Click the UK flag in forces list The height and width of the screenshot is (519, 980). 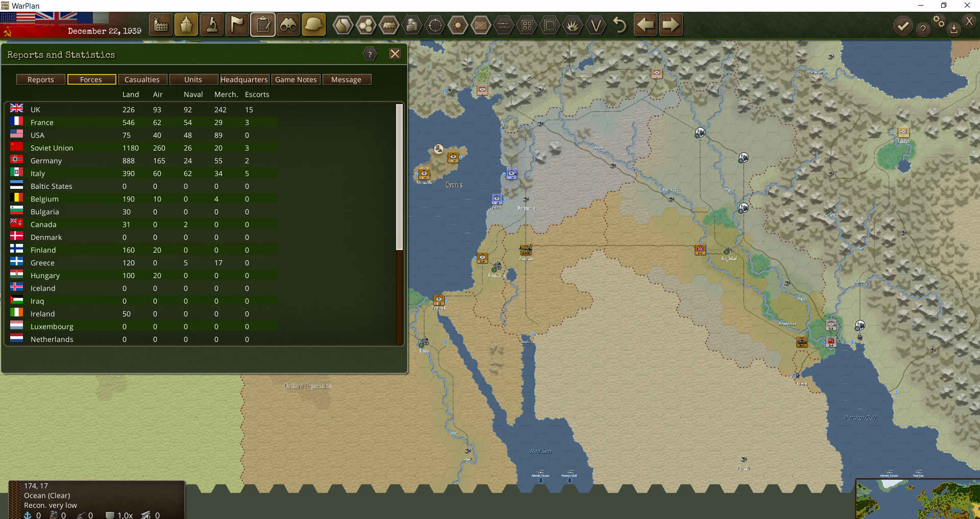coord(17,108)
